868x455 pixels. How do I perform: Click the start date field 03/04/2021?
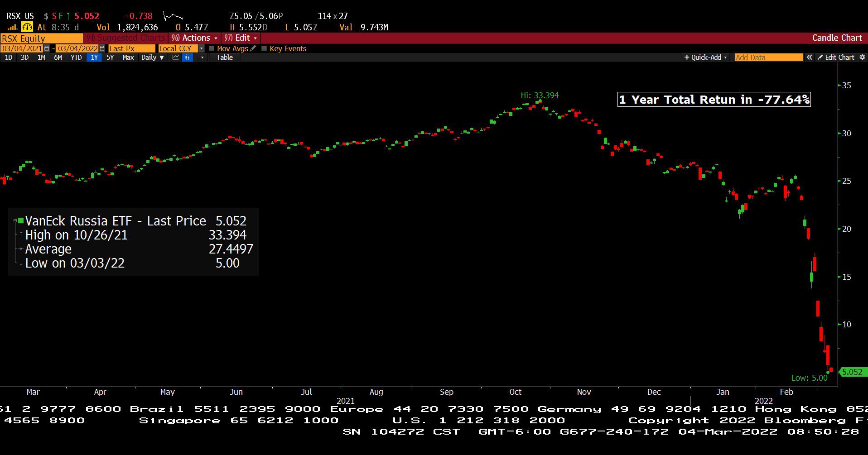pos(22,48)
